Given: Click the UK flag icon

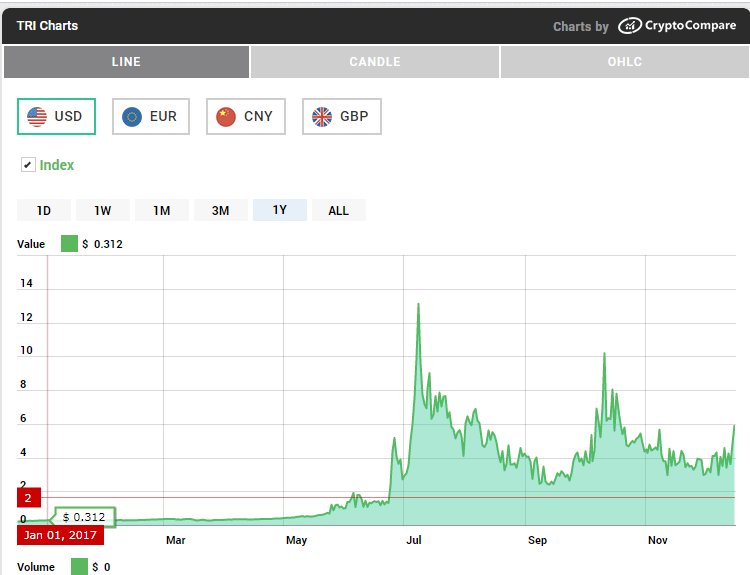Looking at the screenshot, I should (322, 117).
